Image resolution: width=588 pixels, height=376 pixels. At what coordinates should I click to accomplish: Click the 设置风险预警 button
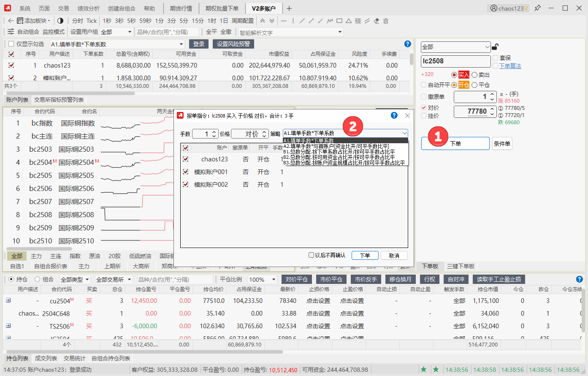click(x=233, y=44)
